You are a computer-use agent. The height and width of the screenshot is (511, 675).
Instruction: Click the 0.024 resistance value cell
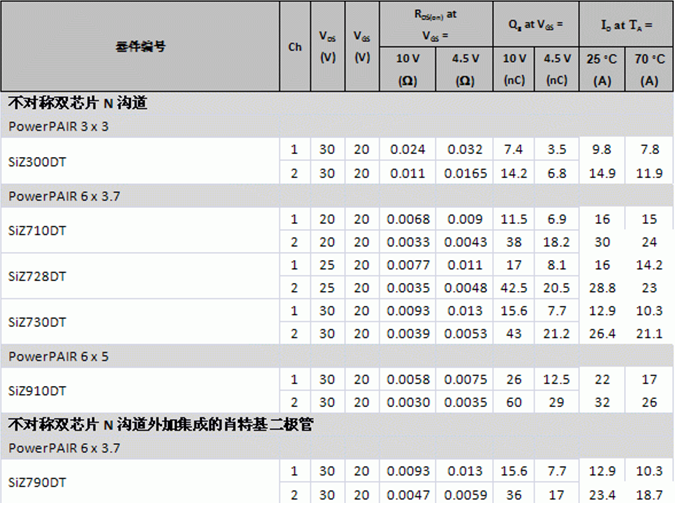pos(407,150)
